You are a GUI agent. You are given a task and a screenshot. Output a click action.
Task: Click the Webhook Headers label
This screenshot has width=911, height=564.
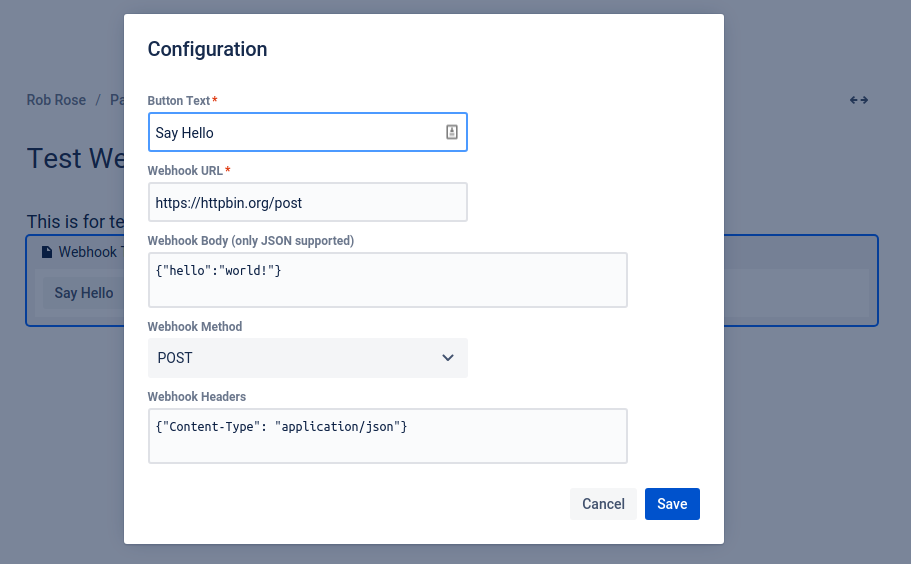coord(197,397)
